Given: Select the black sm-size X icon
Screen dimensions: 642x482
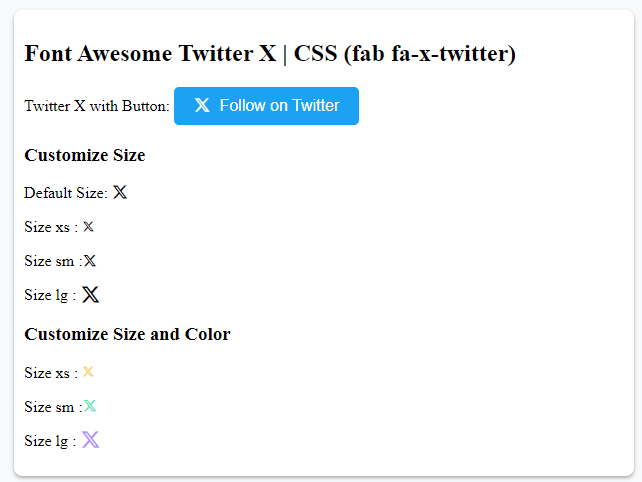Looking at the screenshot, I should [90, 261].
